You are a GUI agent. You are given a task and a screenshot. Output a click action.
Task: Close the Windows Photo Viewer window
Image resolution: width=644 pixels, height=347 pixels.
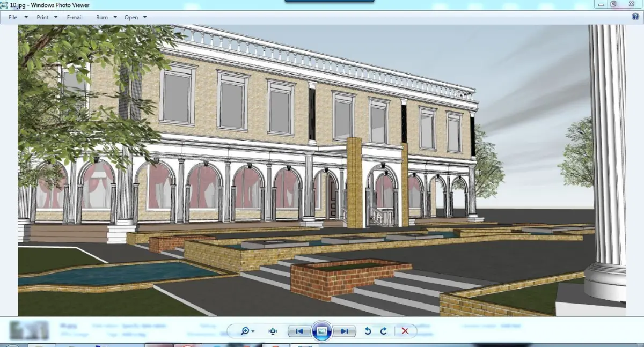tap(631, 4)
